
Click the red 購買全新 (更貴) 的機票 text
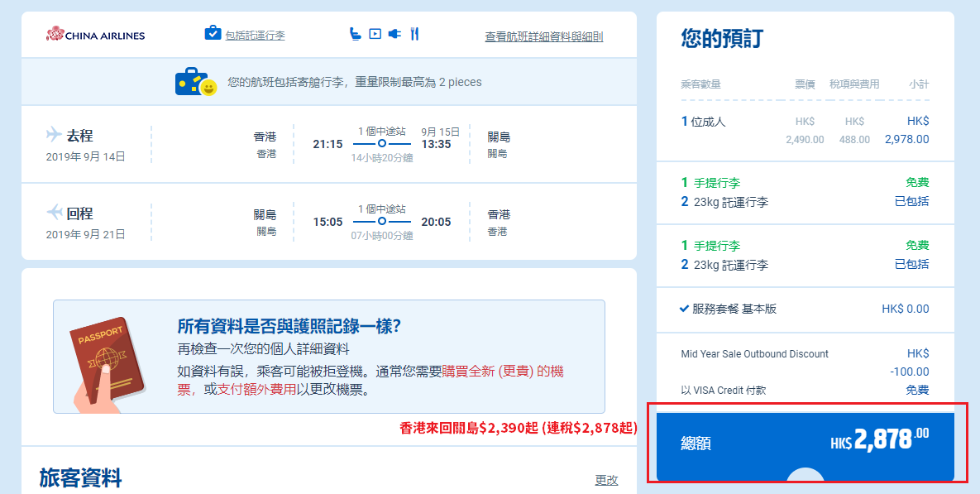[370, 380]
